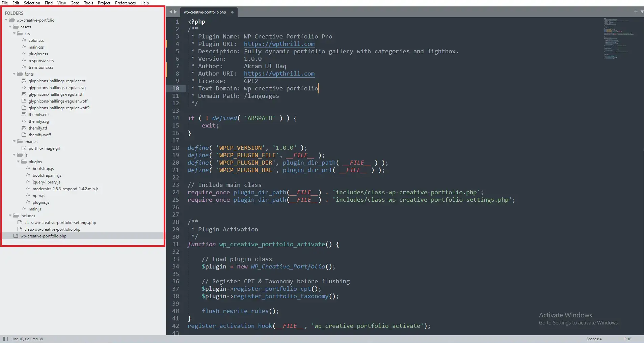The image size is (644, 343).
Task: Click the new tab plus icon
Action: point(636,11)
